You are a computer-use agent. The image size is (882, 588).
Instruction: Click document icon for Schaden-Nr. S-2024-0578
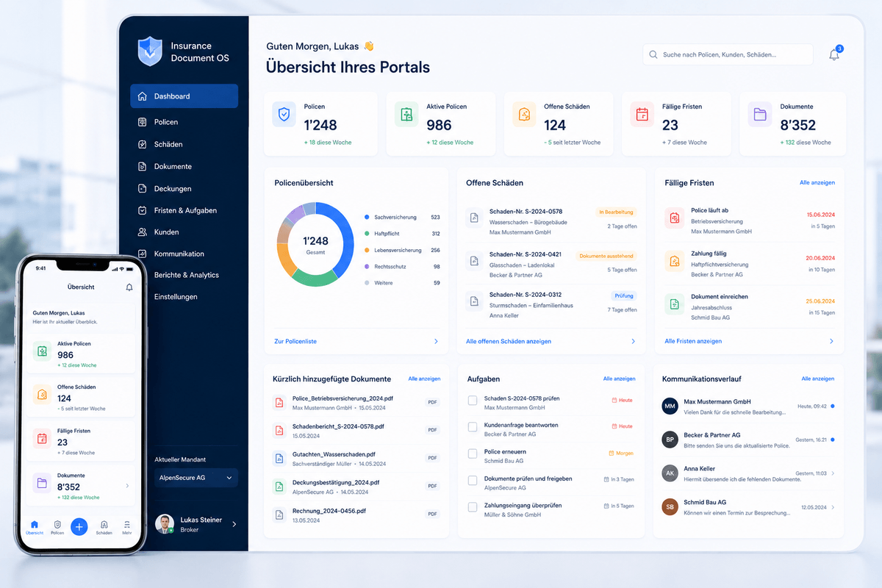(x=475, y=218)
